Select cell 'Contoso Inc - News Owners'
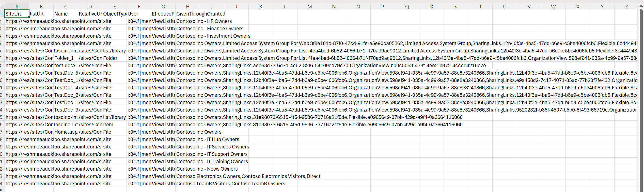644x192 pixels. (187, 169)
